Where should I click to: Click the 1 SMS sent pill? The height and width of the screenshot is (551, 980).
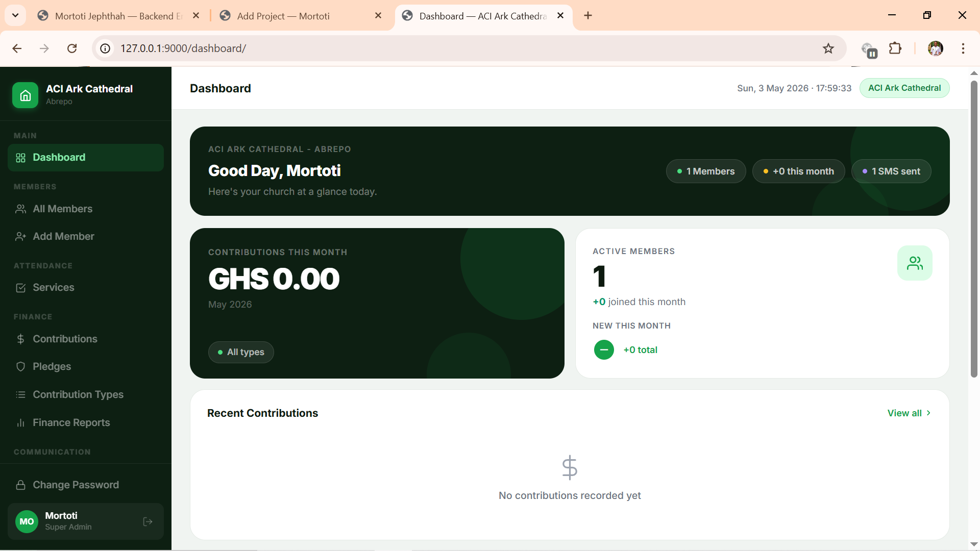coord(891,171)
